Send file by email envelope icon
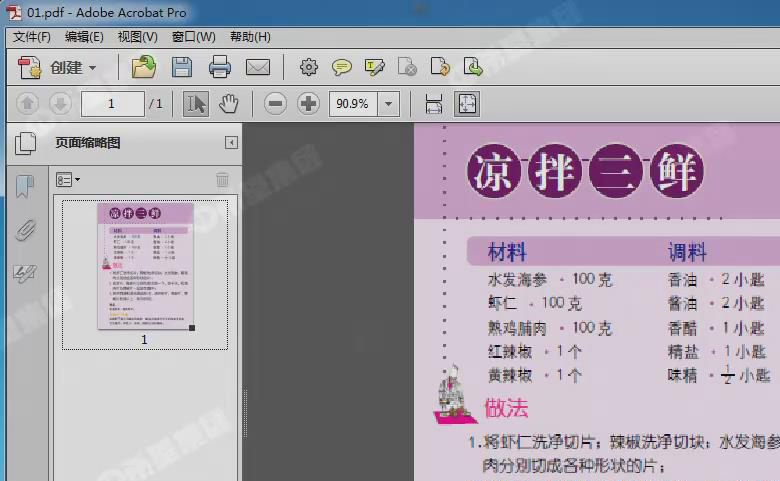 258,68
